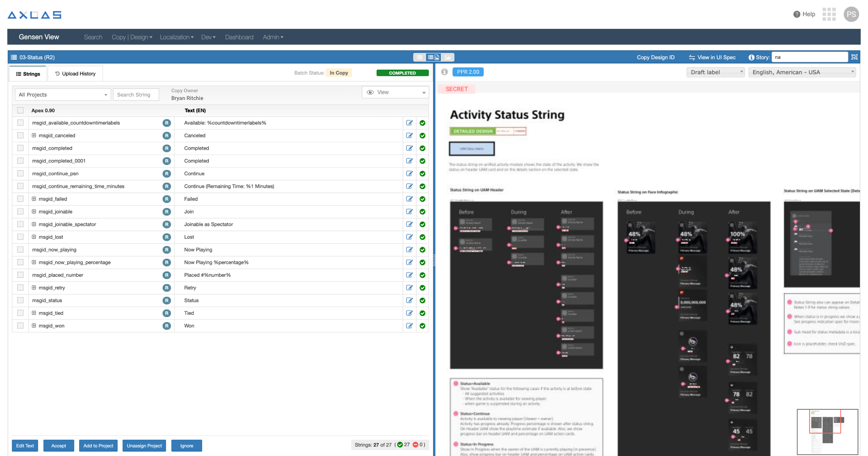The height and width of the screenshot is (456, 868).
Task: Click the AXLAS logo
Action: point(34,15)
